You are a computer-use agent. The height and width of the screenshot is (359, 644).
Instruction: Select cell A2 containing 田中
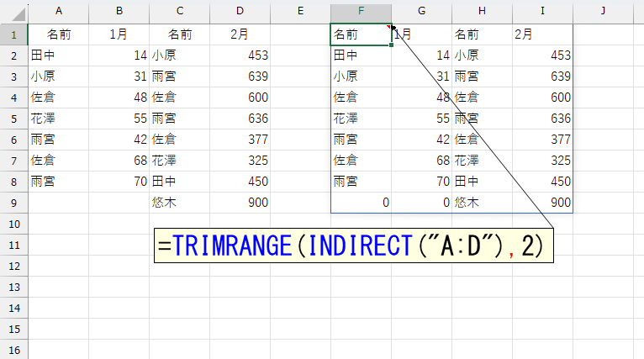58,55
